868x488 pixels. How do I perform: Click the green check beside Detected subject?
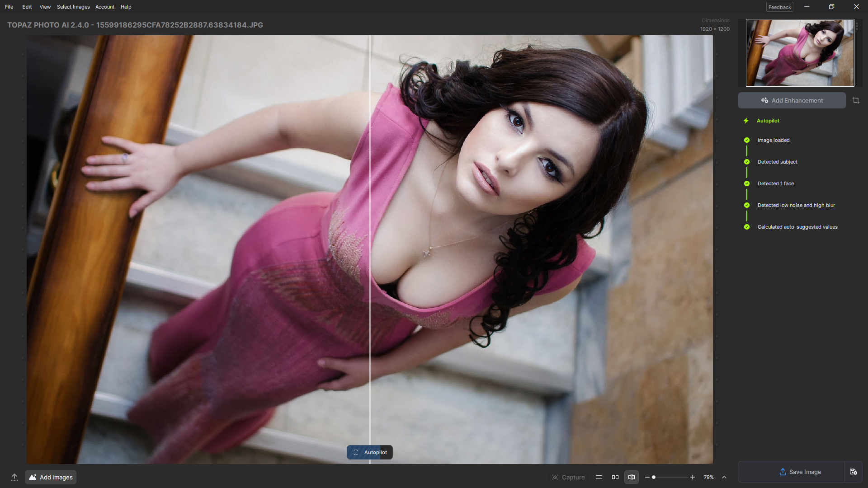coord(747,162)
